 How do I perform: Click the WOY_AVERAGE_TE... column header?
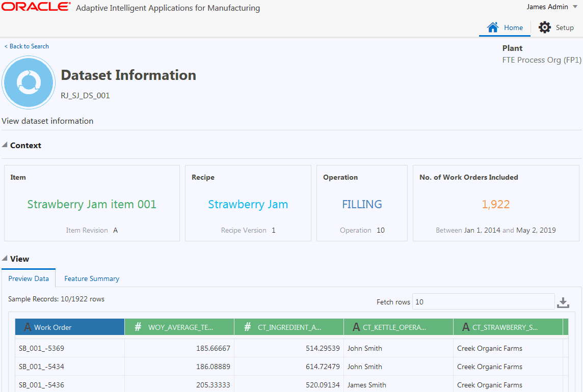click(x=179, y=327)
